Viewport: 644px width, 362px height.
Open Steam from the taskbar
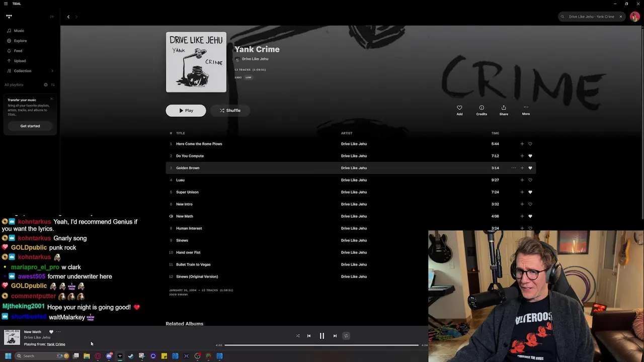131,356
